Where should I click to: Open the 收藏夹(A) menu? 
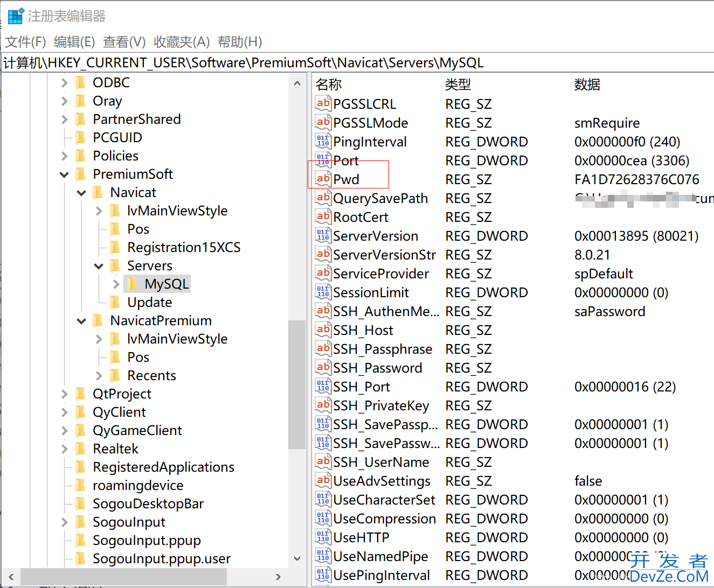pyautogui.click(x=182, y=41)
